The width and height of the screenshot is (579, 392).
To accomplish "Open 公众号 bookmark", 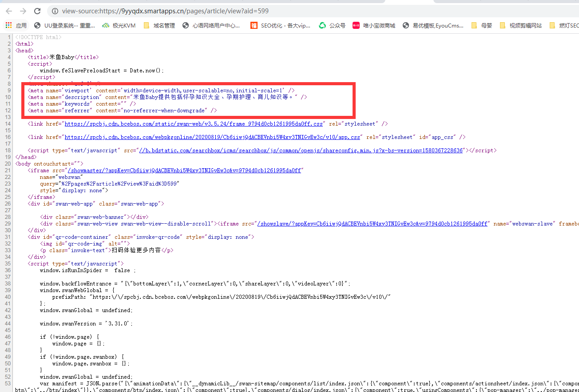I will (x=332, y=25).
